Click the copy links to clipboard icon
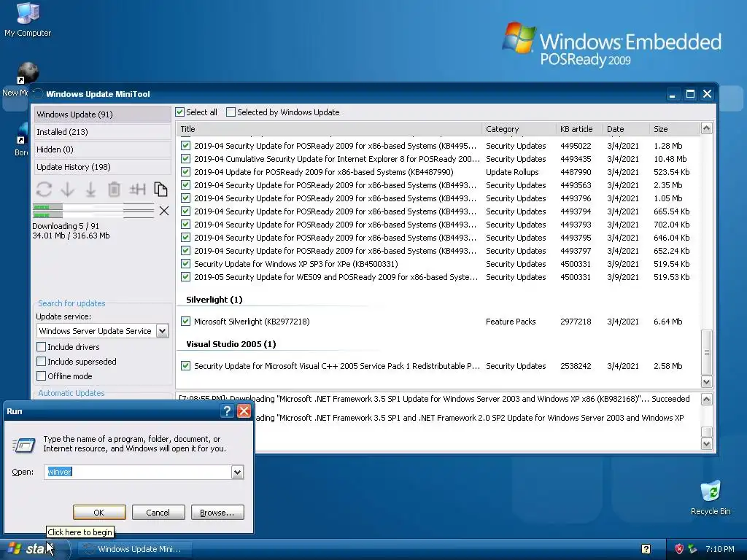747x560 pixels. (160, 190)
